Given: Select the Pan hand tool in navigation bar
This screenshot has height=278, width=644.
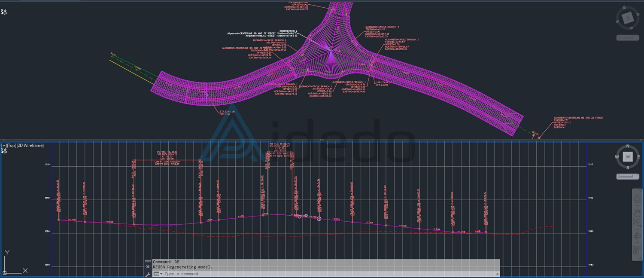Looking at the screenshot, I should (x=637, y=214).
